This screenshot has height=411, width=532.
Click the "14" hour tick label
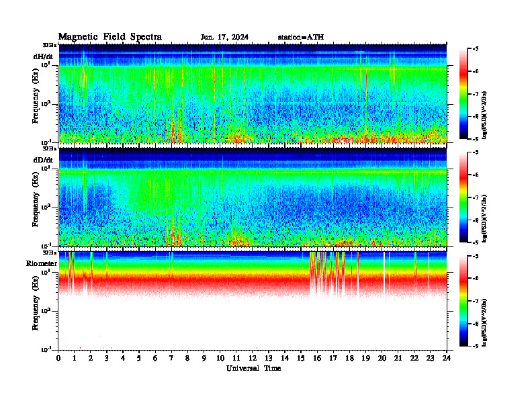pos(285,359)
